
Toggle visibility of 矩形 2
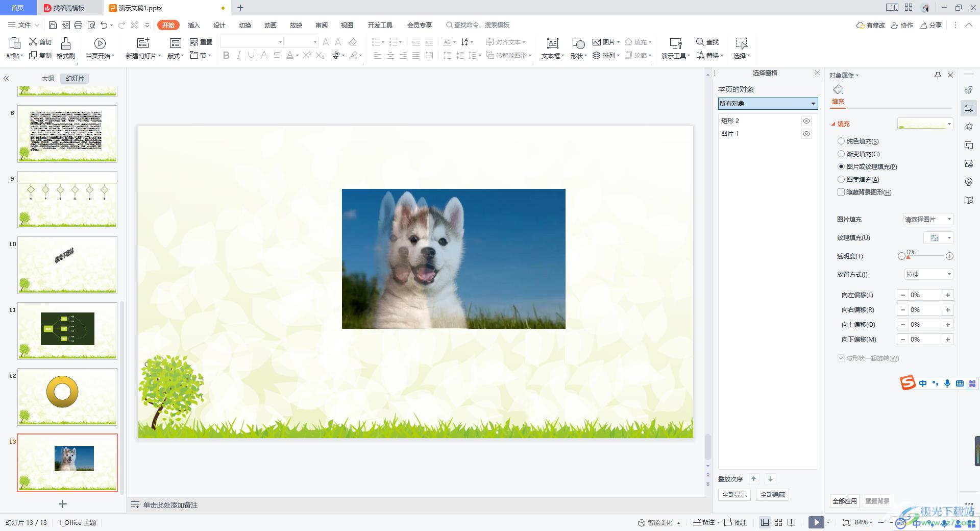click(x=806, y=121)
